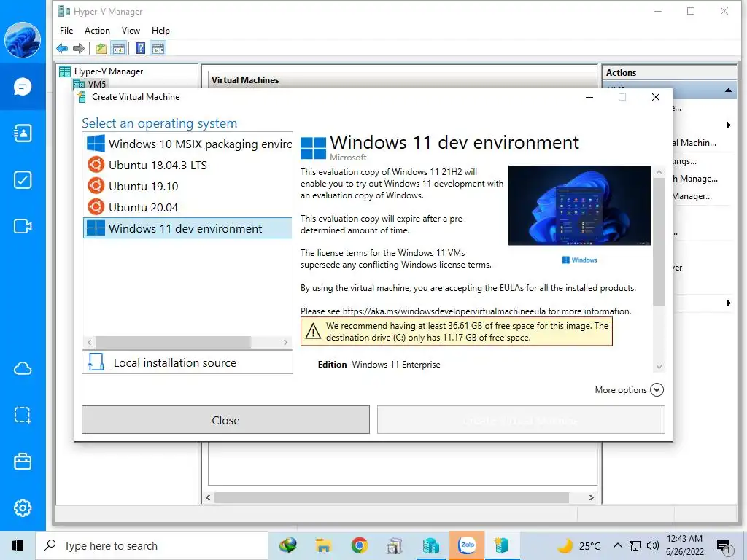Open Zalo to-do checkmark icon
Screen dimensions: 747x560
pyautogui.click(x=23, y=180)
